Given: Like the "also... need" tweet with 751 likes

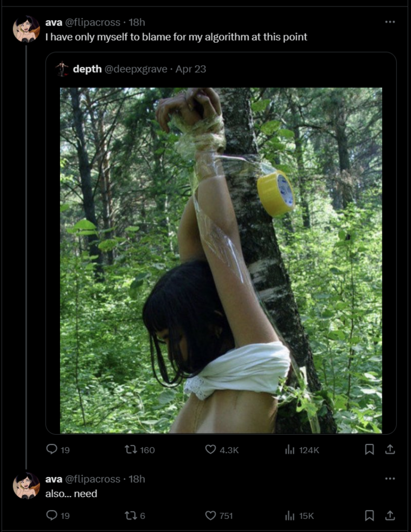Looking at the screenshot, I should [x=210, y=516].
